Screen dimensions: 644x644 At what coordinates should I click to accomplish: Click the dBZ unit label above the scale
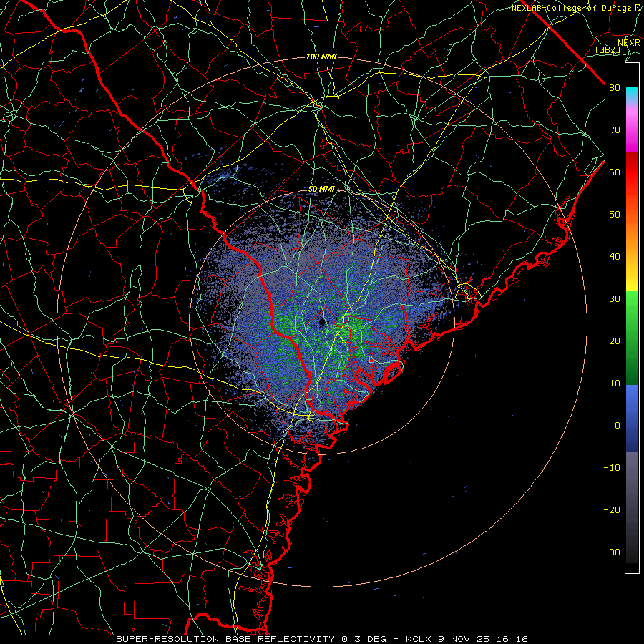tap(608, 49)
